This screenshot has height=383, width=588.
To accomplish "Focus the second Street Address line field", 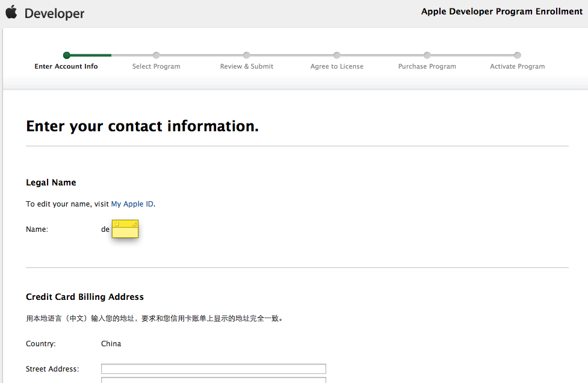I will (213, 380).
